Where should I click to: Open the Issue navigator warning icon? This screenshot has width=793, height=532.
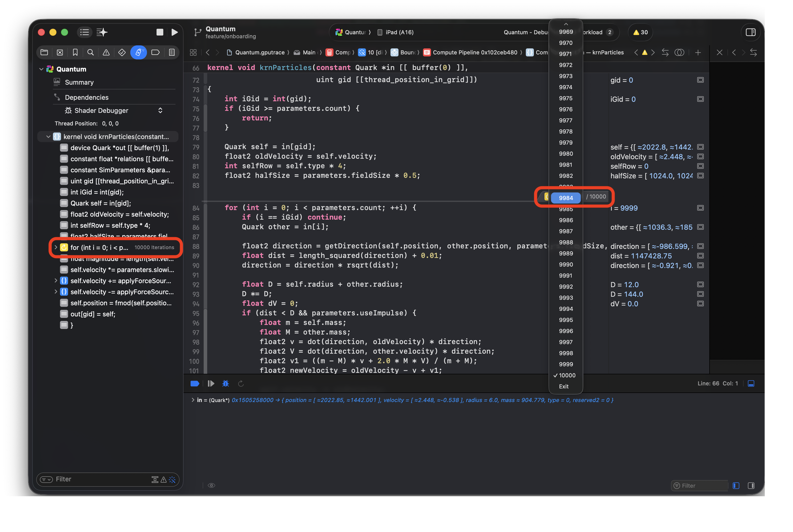tap(106, 52)
